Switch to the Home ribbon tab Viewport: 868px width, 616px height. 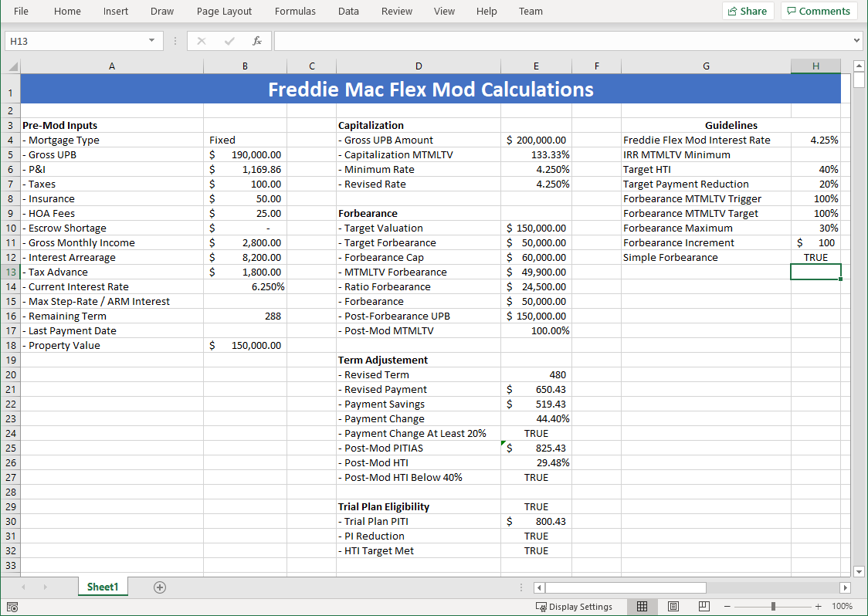coord(67,11)
